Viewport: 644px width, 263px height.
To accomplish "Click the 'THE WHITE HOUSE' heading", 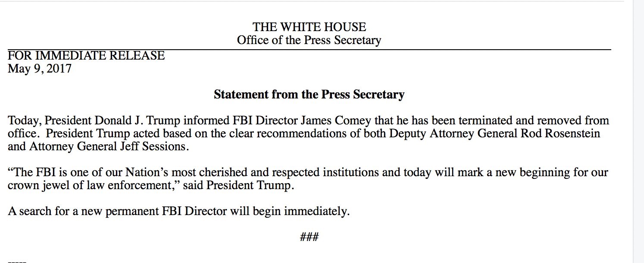I will (x=309, y=27).
